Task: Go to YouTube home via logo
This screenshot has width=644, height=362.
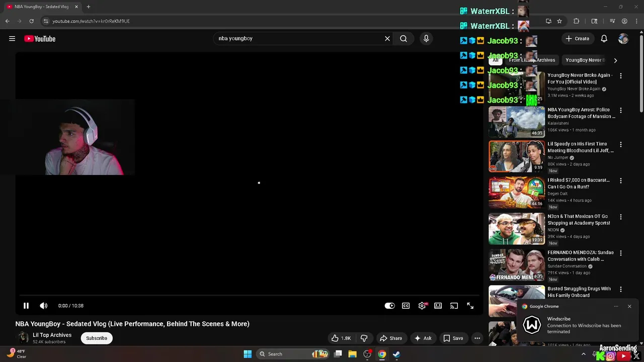Action: pyautogui.click(x=40, y=39)
